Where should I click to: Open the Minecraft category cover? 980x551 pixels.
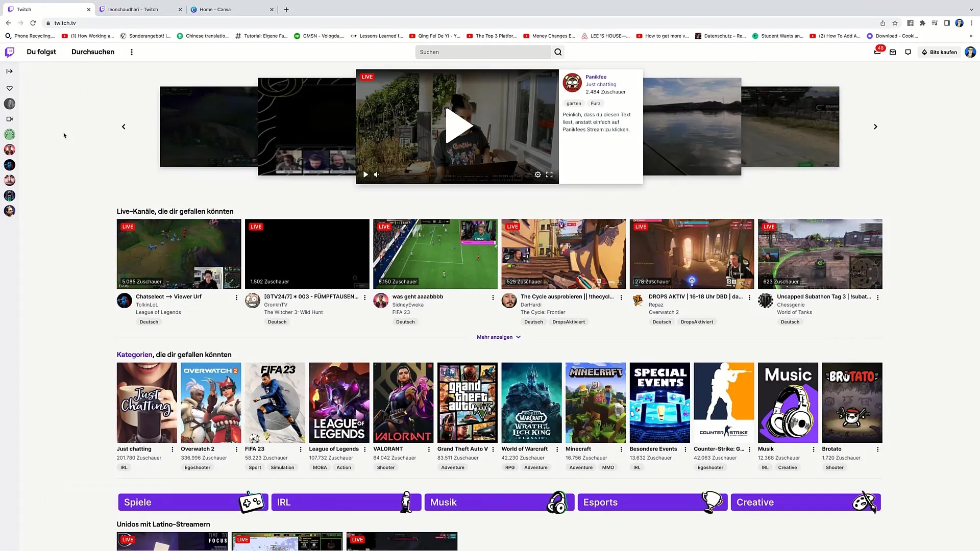pyautogui.click(x=596, y=403)
